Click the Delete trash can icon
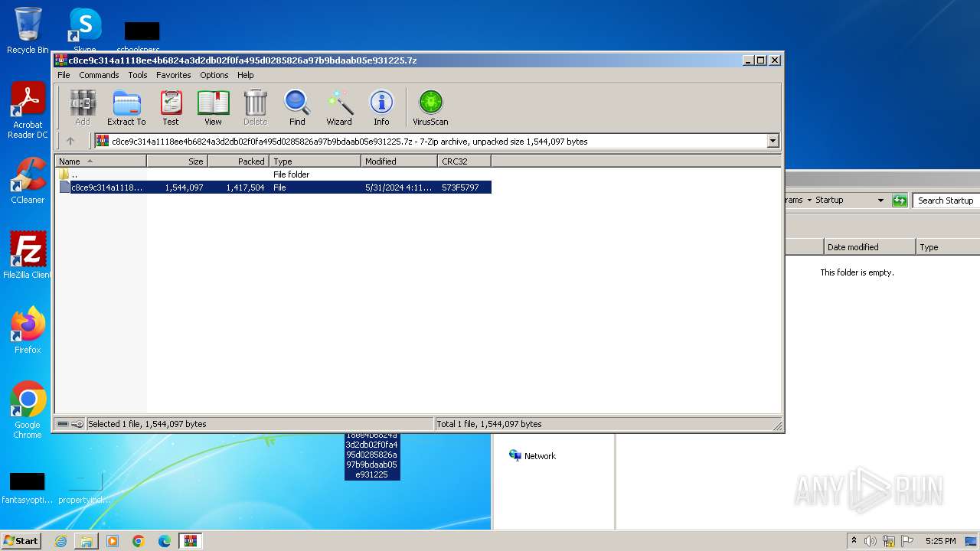This screenshot has height=551, width=980. coord(255,107)
